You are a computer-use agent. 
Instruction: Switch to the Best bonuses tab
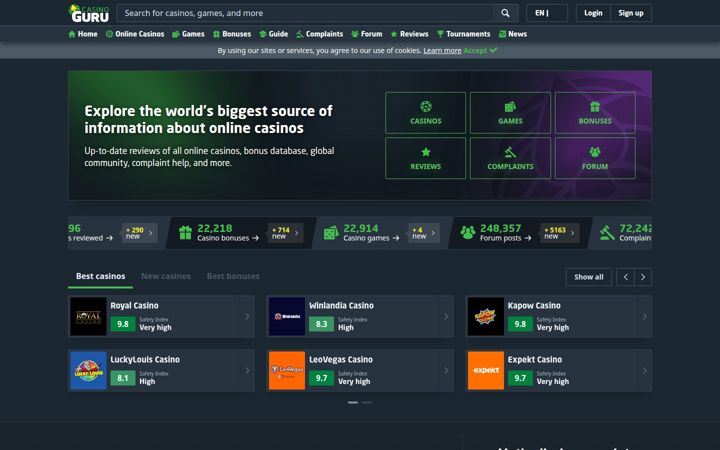[233, 276]
